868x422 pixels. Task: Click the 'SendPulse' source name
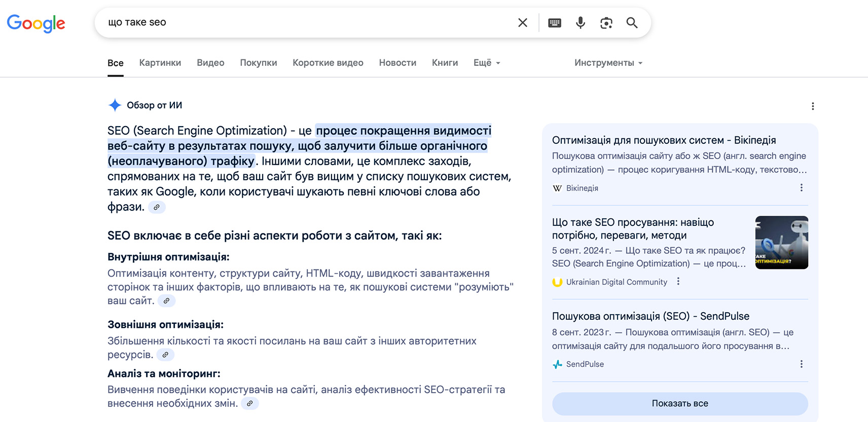pos(585,364)
